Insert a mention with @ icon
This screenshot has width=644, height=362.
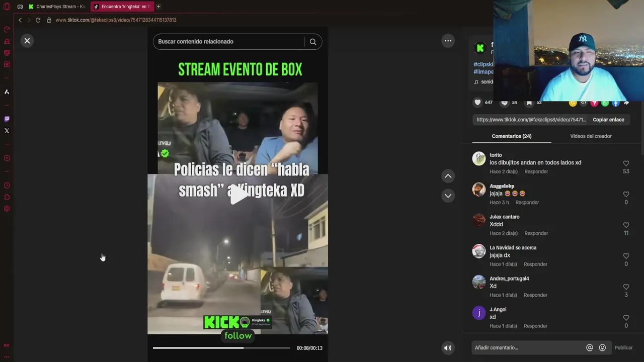click(x=590, y=348)
